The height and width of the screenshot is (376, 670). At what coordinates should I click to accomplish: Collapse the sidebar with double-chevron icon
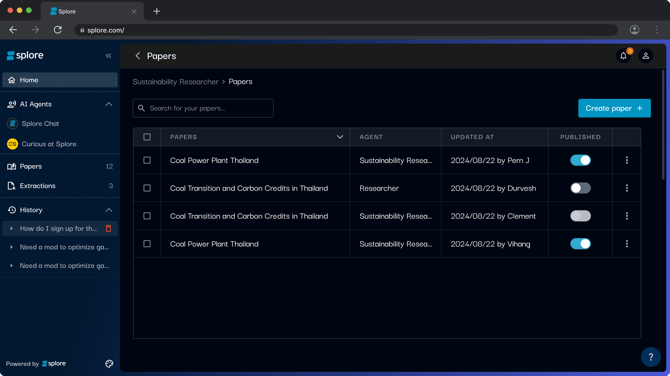click(109, 56)
